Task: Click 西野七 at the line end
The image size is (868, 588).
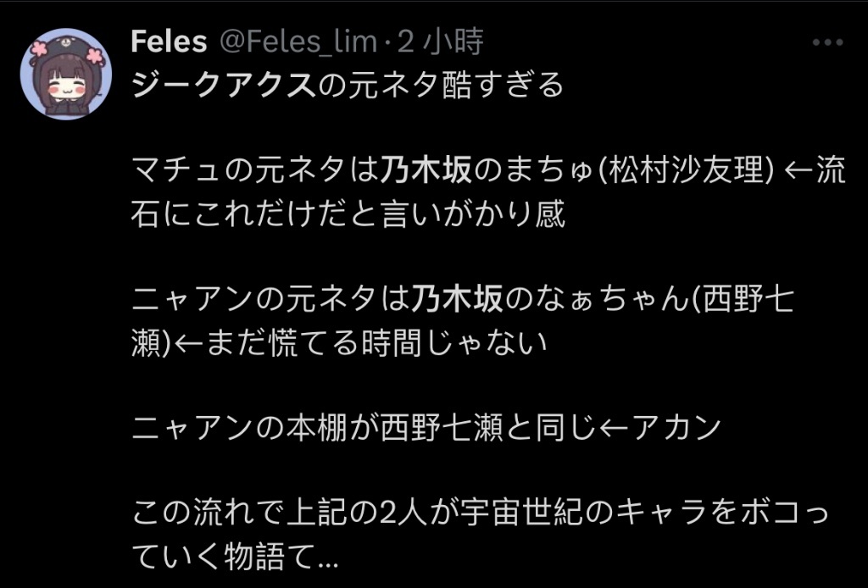Action: 748,299
